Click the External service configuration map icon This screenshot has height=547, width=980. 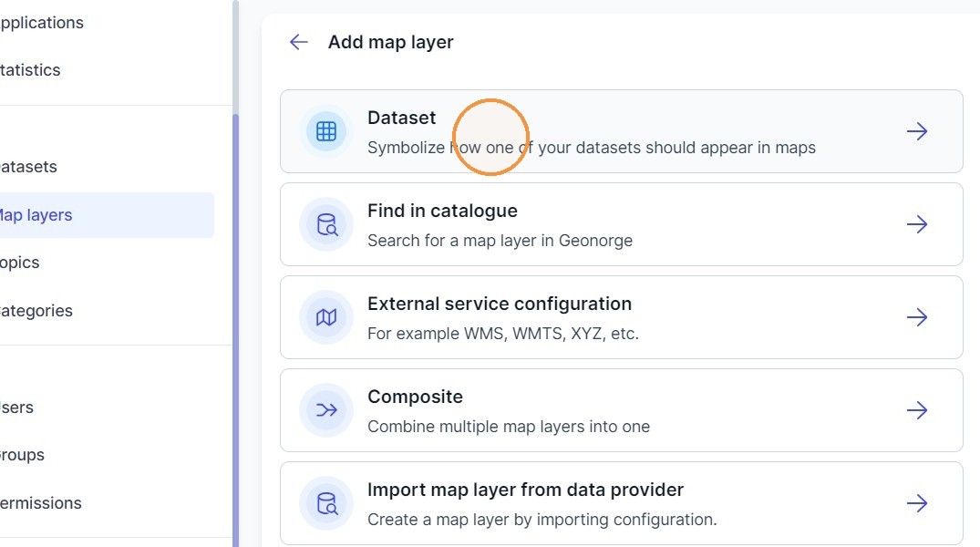326,317
